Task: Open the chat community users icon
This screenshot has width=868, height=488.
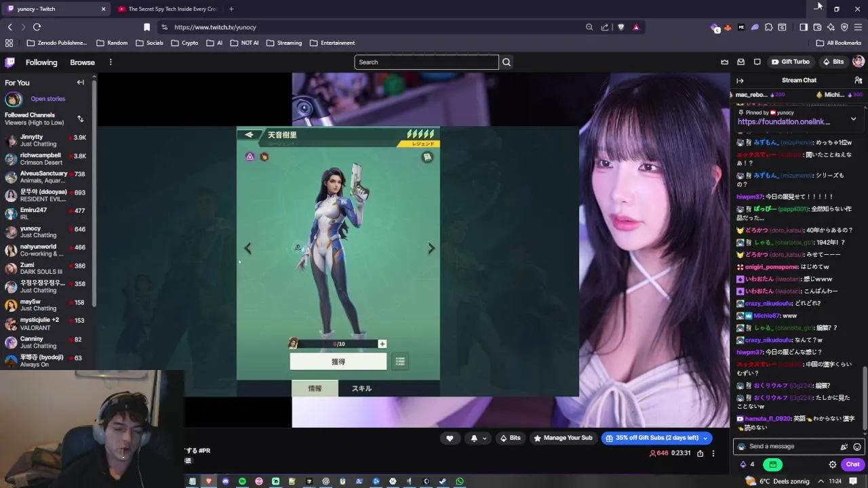Action: point(858,81)
